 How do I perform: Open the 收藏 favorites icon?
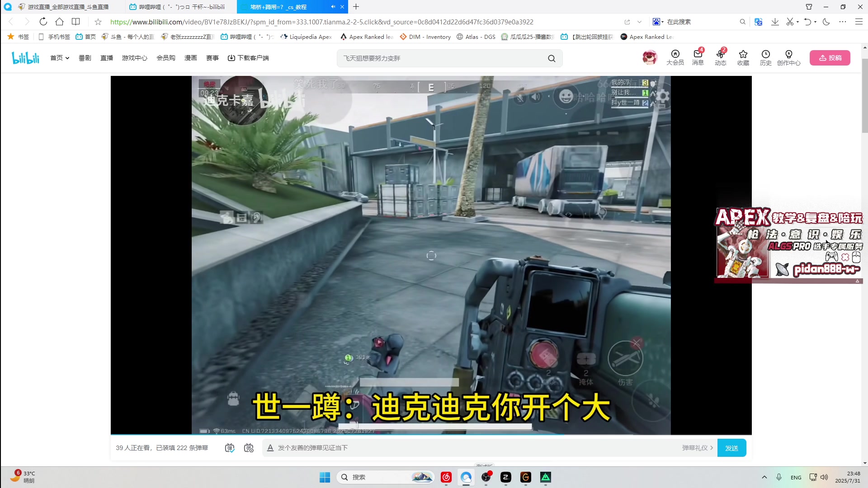click(x=743, y=58)
